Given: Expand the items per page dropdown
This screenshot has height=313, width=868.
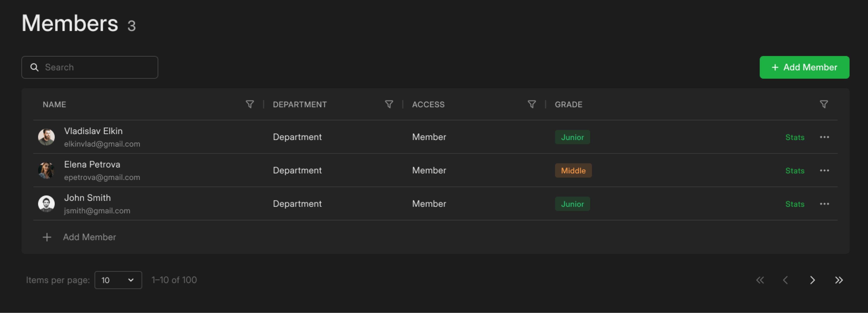Looking at the screenshot, I should tap(118, 280).
